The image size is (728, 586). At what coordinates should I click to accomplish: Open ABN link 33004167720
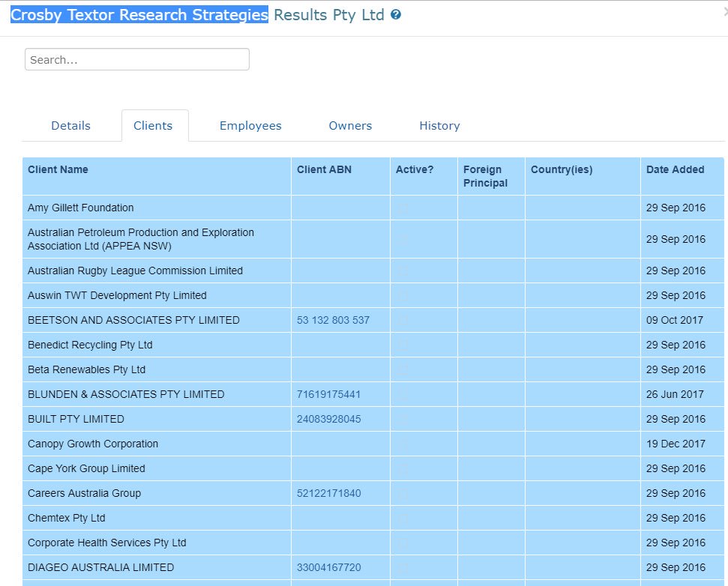pyautogui.click(x=328, y=567)
